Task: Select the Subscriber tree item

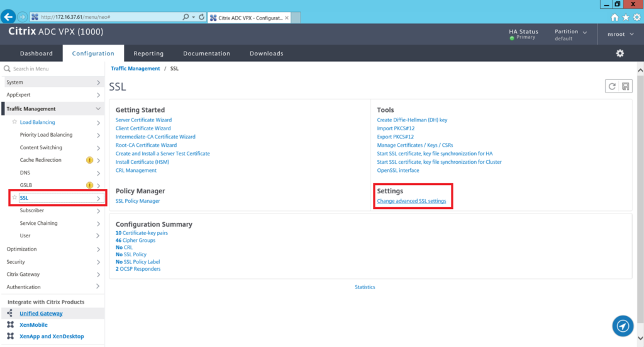Action: (x=31, y=210)
